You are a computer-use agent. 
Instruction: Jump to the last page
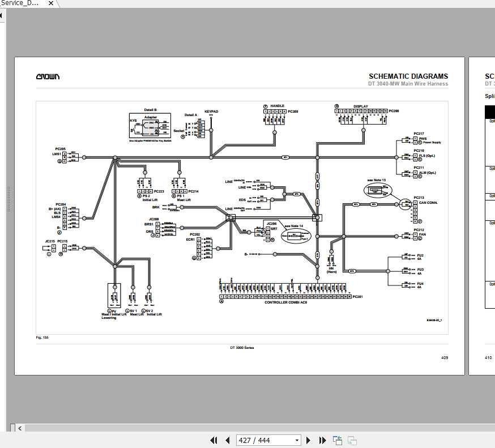pyautogui.click(x=322, y=440)
